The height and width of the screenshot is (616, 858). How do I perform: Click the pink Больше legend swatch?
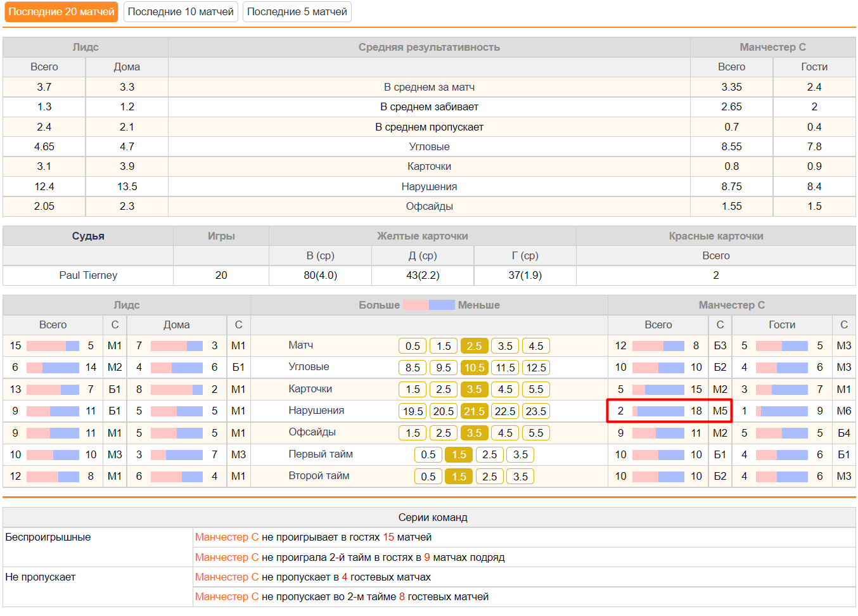coord(416,305)
